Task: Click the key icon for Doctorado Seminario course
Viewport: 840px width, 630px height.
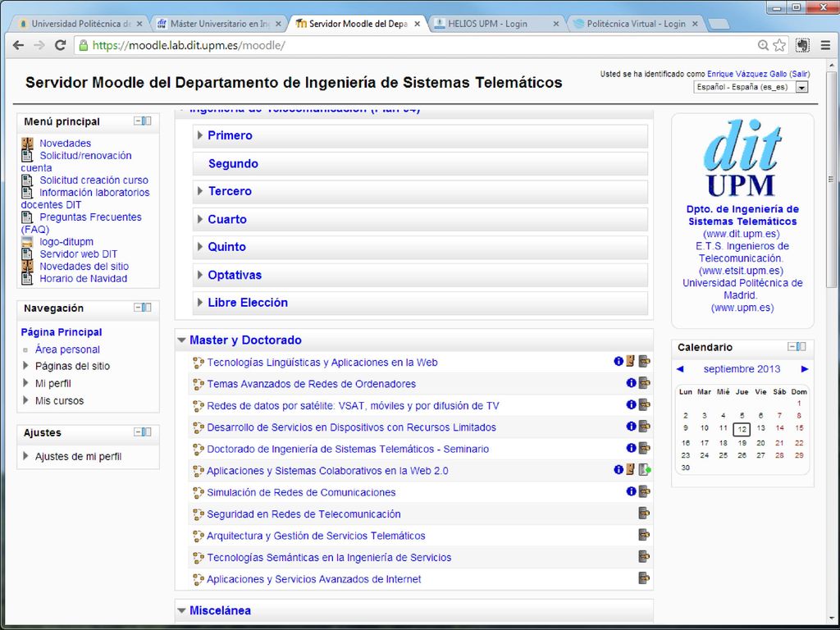Action: 645,448
